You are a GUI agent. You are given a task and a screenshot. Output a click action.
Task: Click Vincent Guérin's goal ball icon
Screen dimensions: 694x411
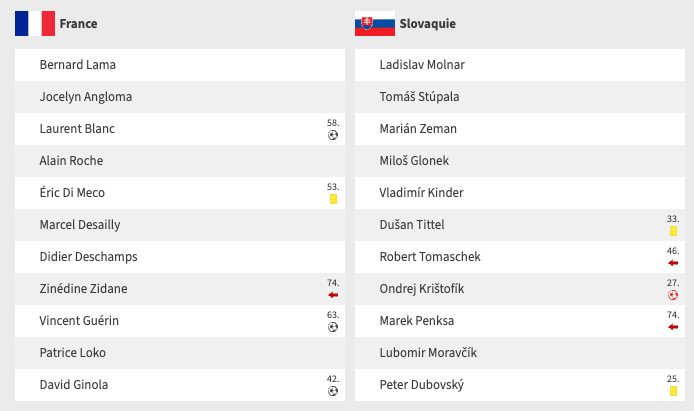[x=333, y=327]
